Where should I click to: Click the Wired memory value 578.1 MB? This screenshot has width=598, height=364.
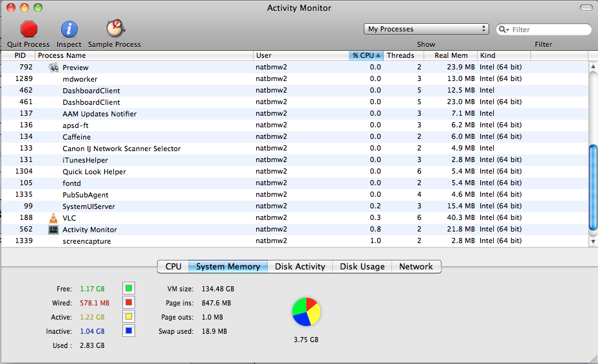coord(95,303)
